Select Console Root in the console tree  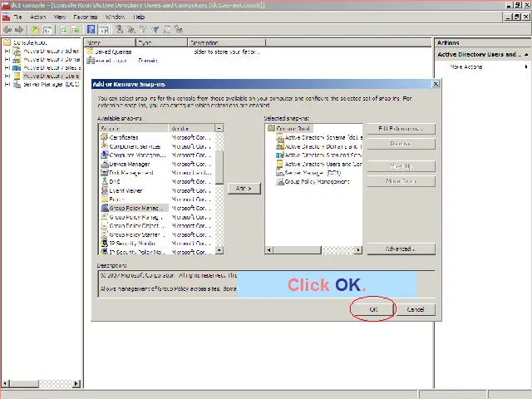[25, 42]
